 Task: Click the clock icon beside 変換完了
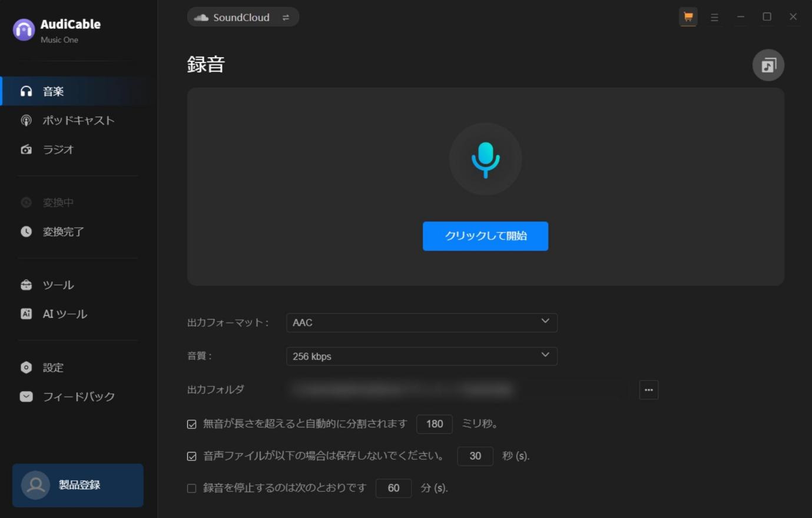26,232
